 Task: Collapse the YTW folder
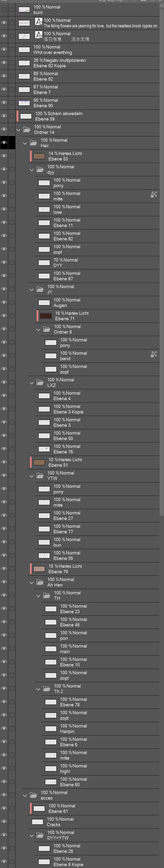[32, 476]
